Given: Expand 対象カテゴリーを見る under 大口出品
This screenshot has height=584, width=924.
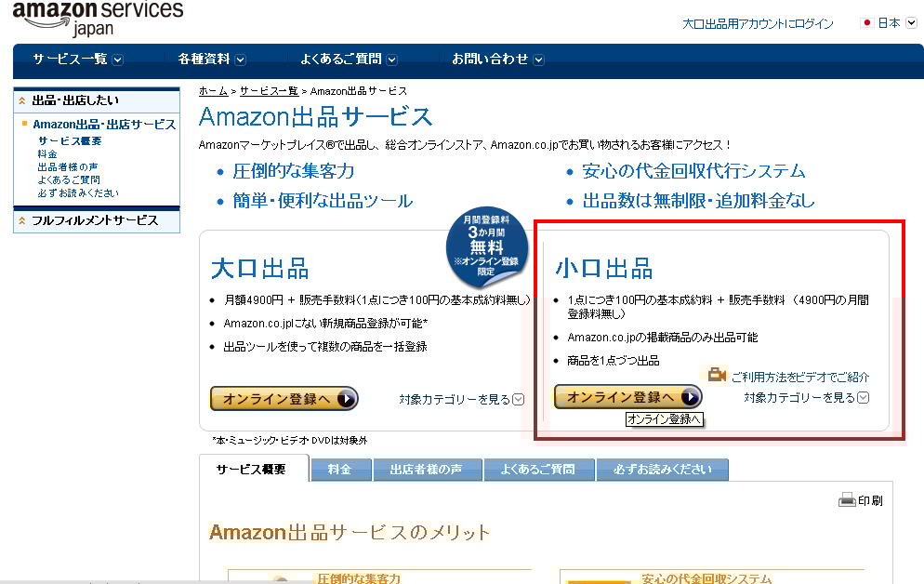Looking at the screenshot, I should 461,400.
